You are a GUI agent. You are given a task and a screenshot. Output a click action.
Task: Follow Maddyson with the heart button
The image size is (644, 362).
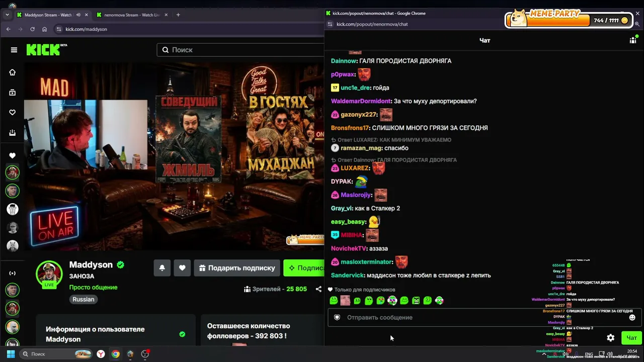[x=182, y=268]
